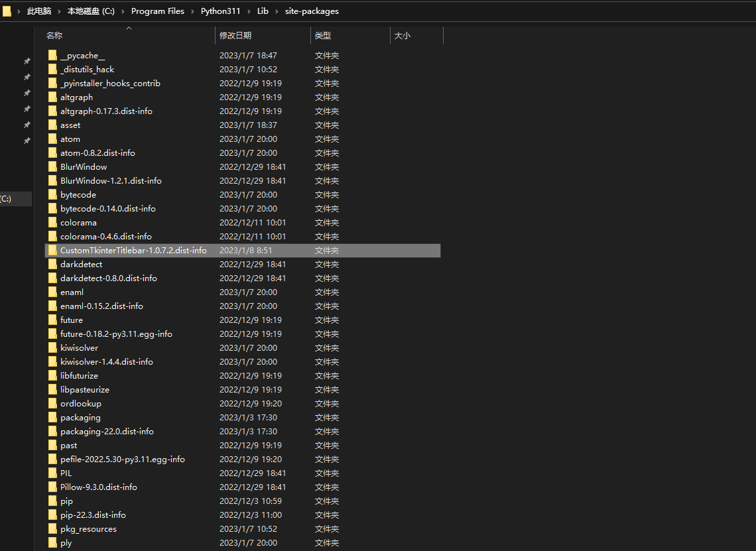Open the __pycache__ folder icon
The width and height of the screenshot is (756, 551).
52,55
